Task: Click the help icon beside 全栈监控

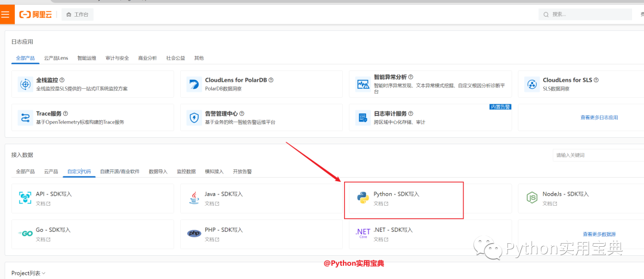Action: [x=62, y=80]
